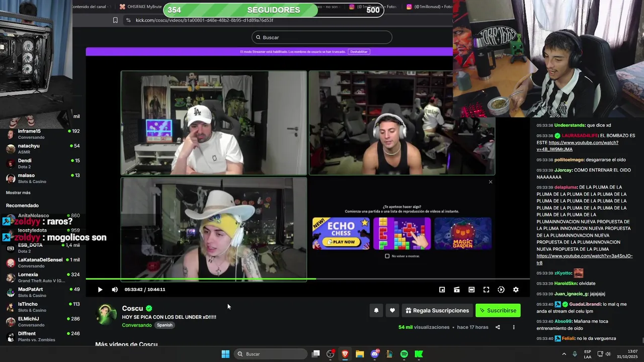Follow Coscu with the heart button
The width and height of the screenshot is (644, 362).
(x=392, y=311)
